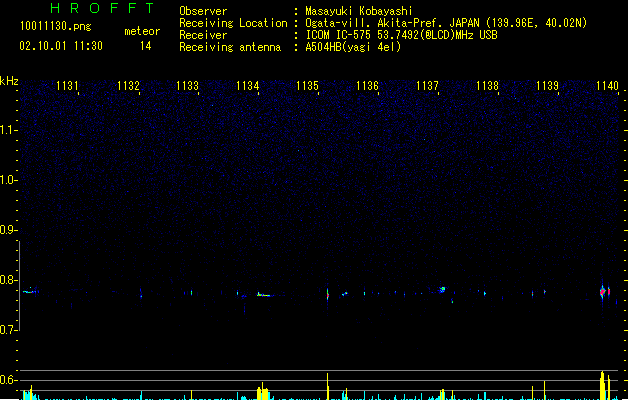629x400 pixels.
Task: Select the Ogata-vill. Akita-Pref. JAPAN location text
Action: click(x=446, y=23)
